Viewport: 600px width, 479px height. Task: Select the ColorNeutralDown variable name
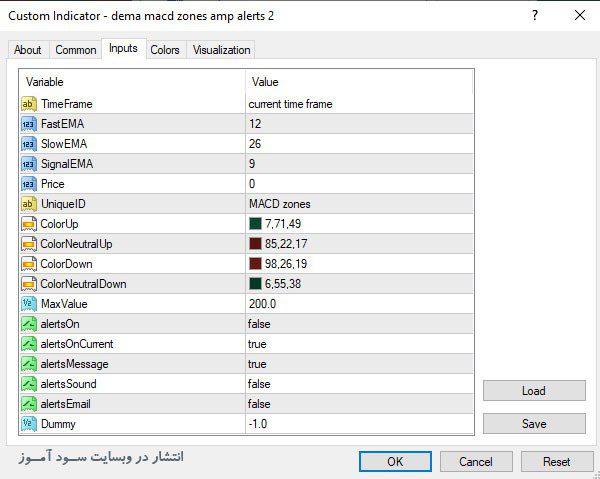(x=83, y=284)
